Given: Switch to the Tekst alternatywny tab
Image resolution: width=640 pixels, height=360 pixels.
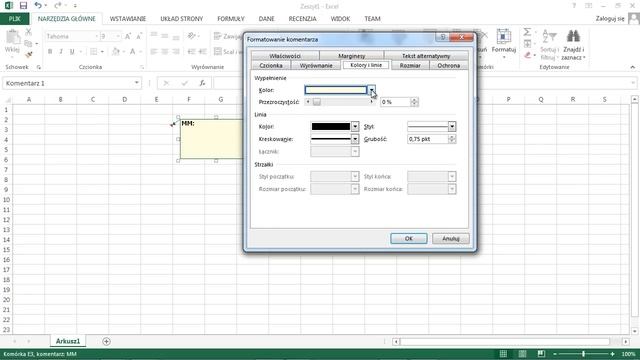Looking at the screenshot, I should tap(426, 56).
